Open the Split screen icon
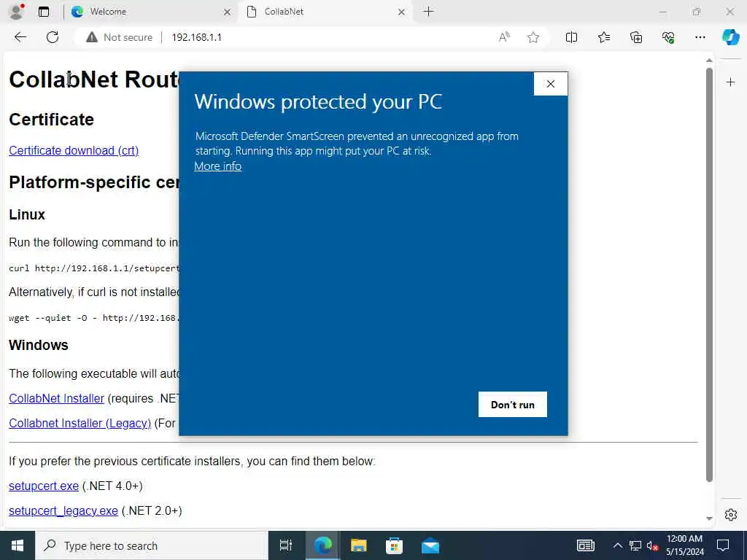The image size is (747, 560). [571, 37]
